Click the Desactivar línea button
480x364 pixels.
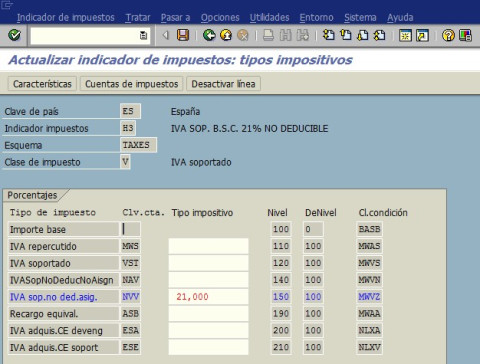223,84
